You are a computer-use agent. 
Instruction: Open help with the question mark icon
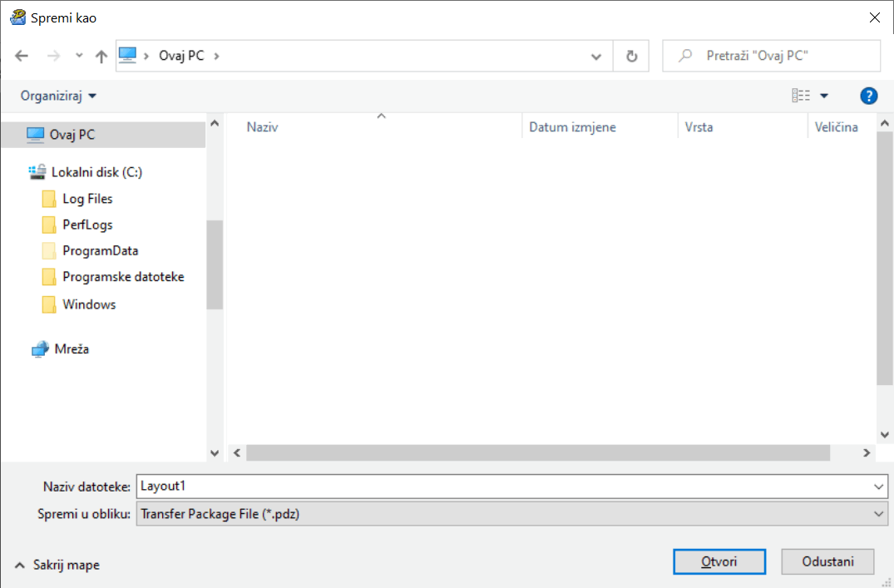pos(868,96)
